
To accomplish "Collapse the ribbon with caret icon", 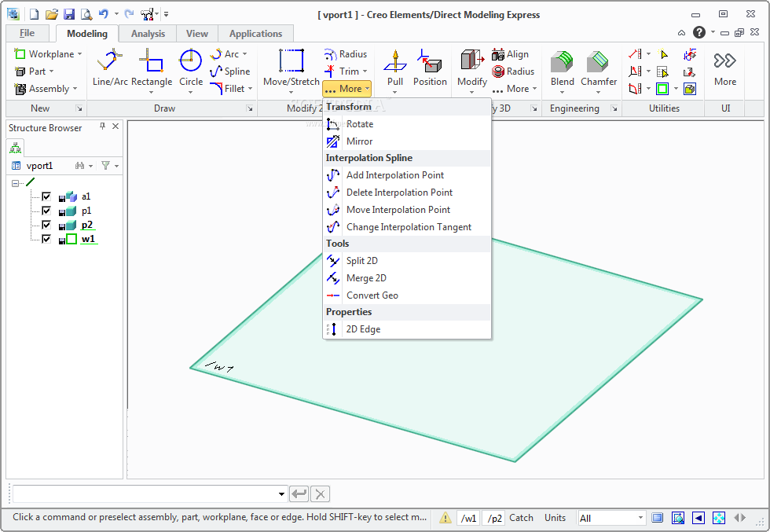I will click(x=681, y=33).
